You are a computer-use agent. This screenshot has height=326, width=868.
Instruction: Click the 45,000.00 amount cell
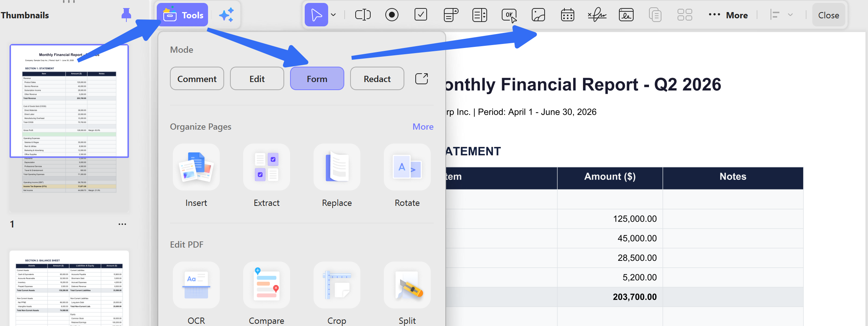point(610,238)
